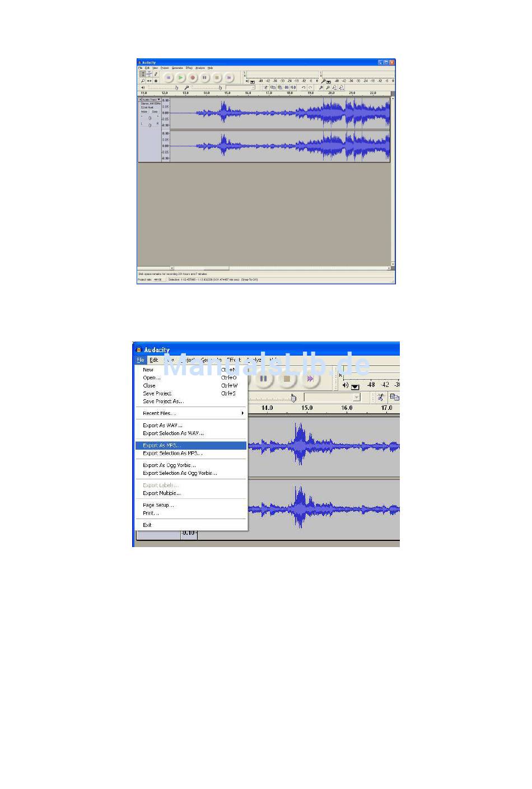Choose Export As Ogg Vorbis menu entry

(x=191, y=465)
